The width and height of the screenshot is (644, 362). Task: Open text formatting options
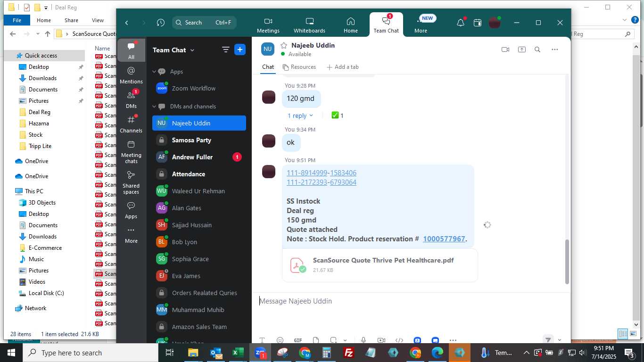click(262, 340)
